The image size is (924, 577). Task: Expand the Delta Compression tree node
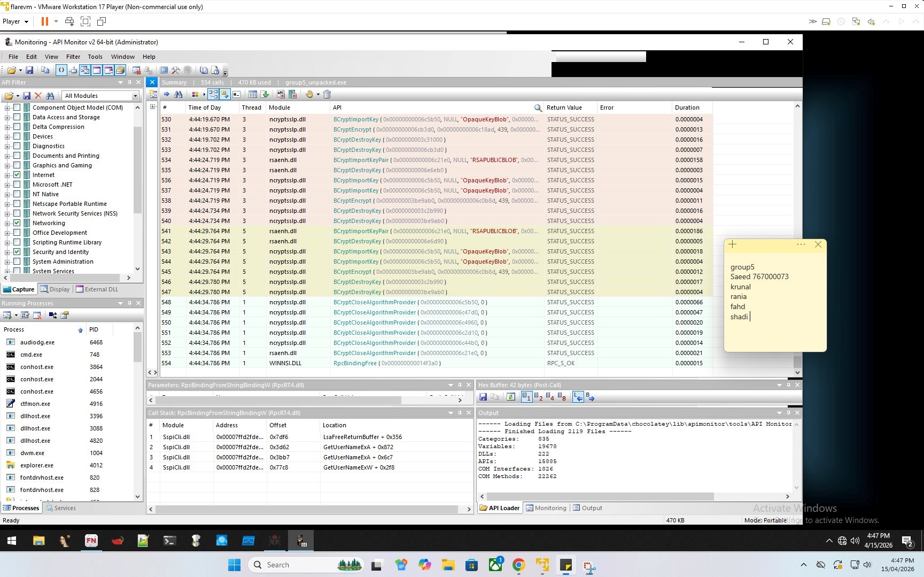[x=7, y=127]
